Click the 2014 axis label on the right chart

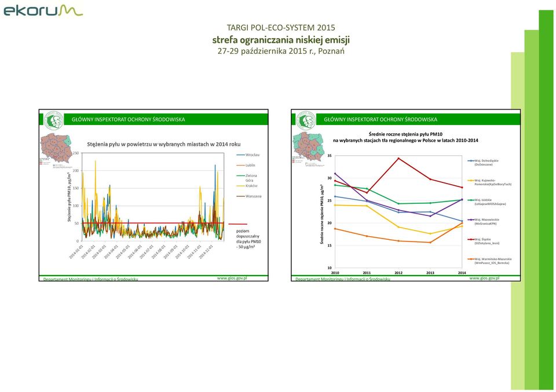[x=462, y=273]
